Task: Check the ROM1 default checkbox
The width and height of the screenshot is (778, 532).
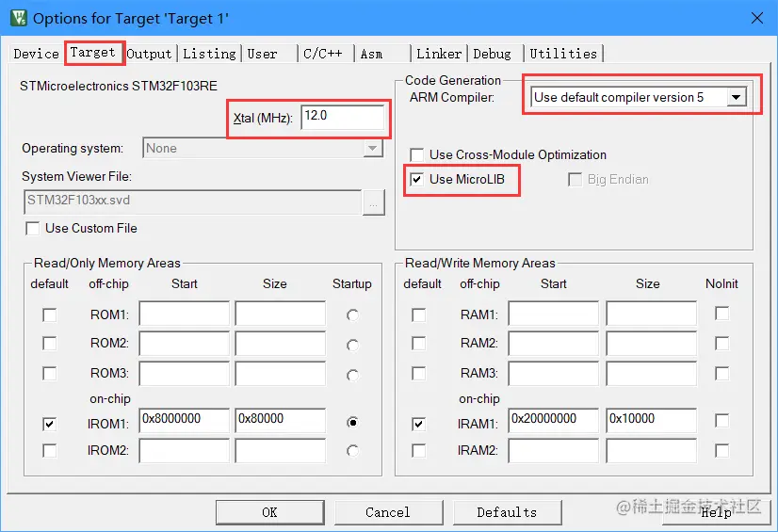Action: click(x=50, y=314)
